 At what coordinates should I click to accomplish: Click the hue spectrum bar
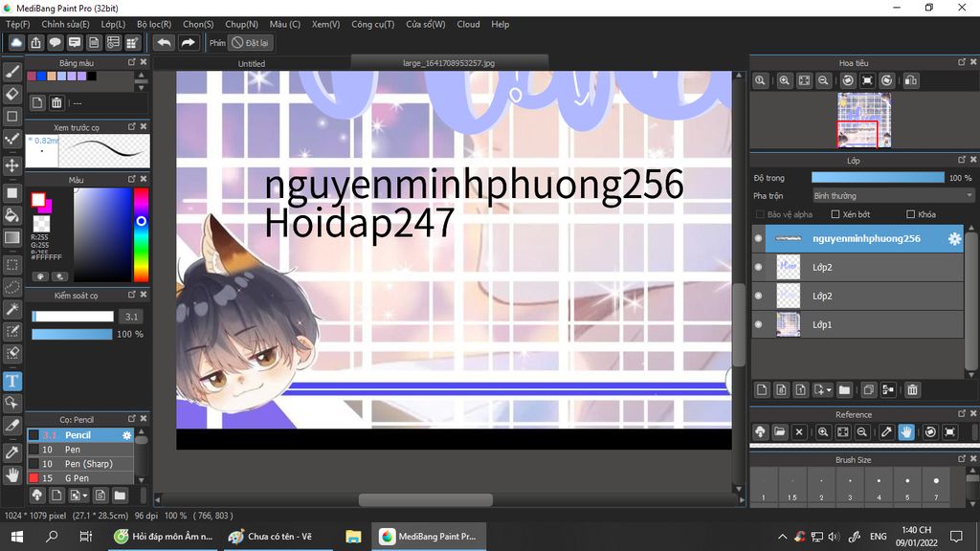[x=142, y=234]
